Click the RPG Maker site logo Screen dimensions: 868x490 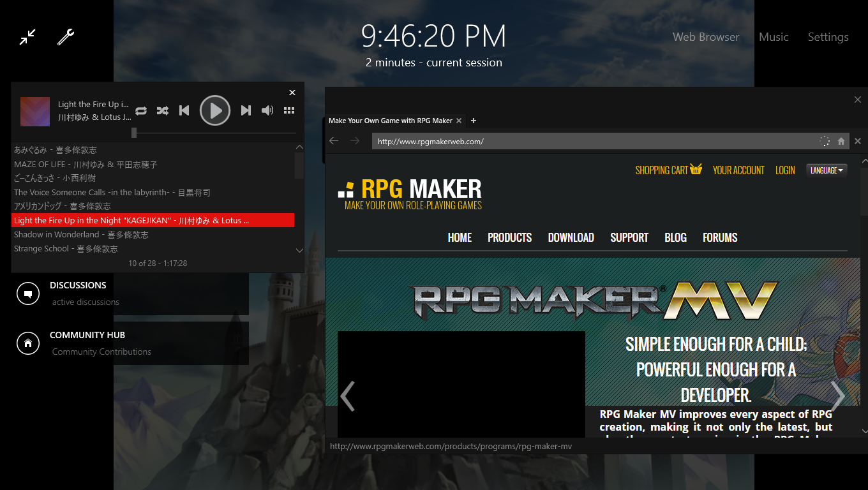[410, 193]
